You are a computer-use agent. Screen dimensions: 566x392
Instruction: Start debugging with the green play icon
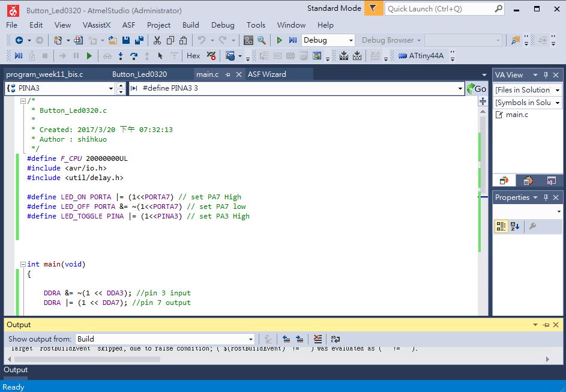pos(280,40)
